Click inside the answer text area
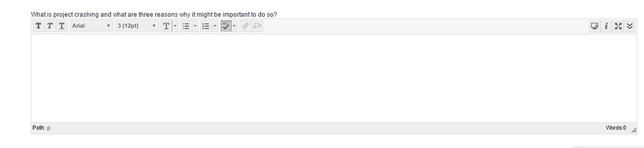644x148 pixels. 334,78
